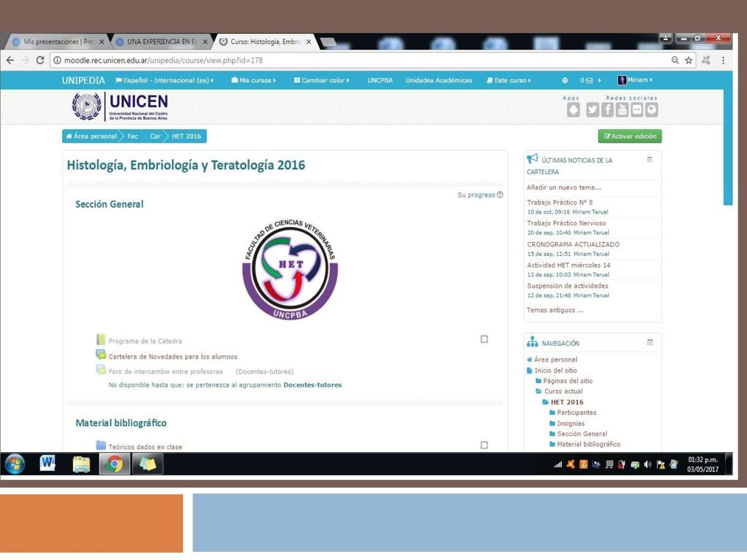Open the file explorer taskbar icon

pos(81,464)
